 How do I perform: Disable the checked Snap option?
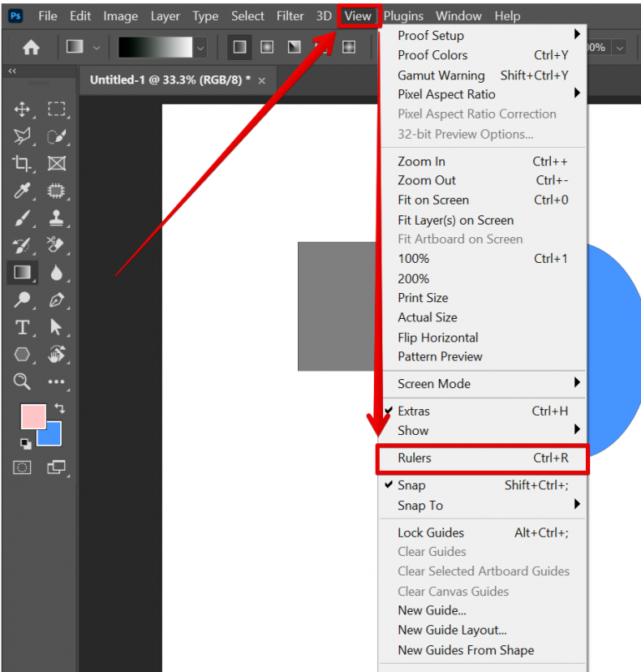click(x=411, y=485)
